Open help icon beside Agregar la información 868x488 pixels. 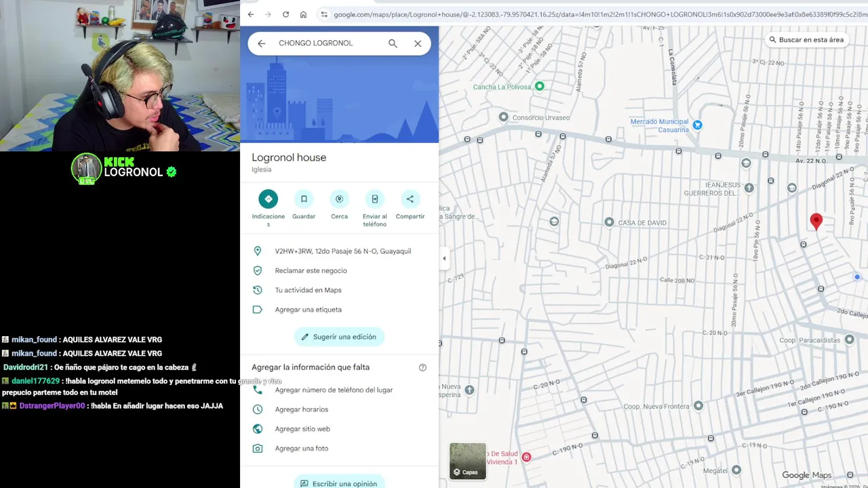pyautogui.click(x=422, y=367)
